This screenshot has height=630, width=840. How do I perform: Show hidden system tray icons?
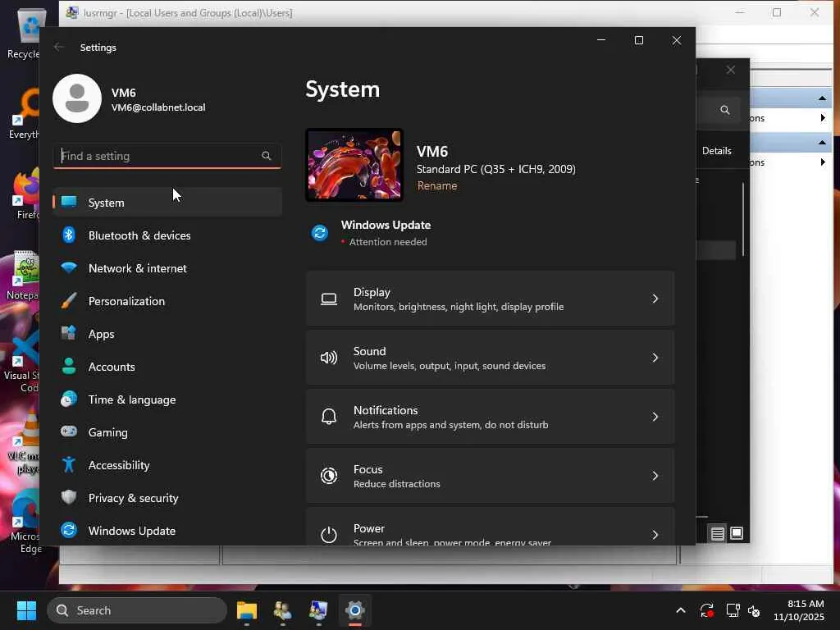(680, 610)
